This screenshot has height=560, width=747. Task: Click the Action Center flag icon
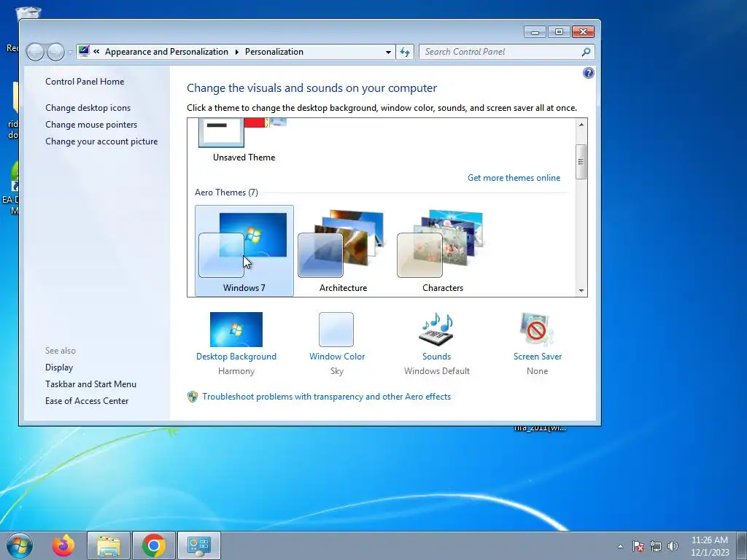[638, 546]
